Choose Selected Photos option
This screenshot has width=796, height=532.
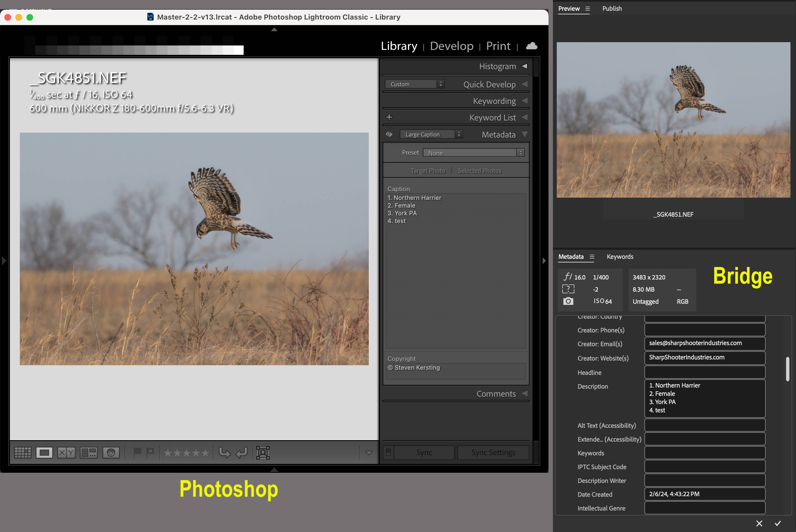click(x=480, y=171)
